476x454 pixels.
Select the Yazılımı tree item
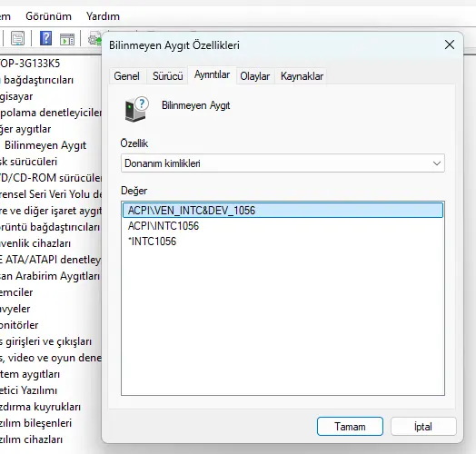28,390
